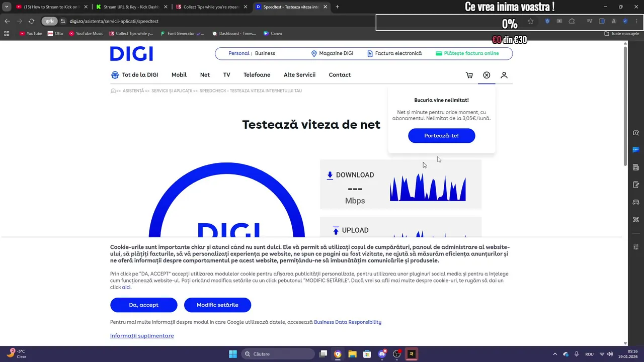Click ASISTENȚĂ breadcrumb
Image resolution: width=644 pixels, height=362 pixels.
pos(133,91)
